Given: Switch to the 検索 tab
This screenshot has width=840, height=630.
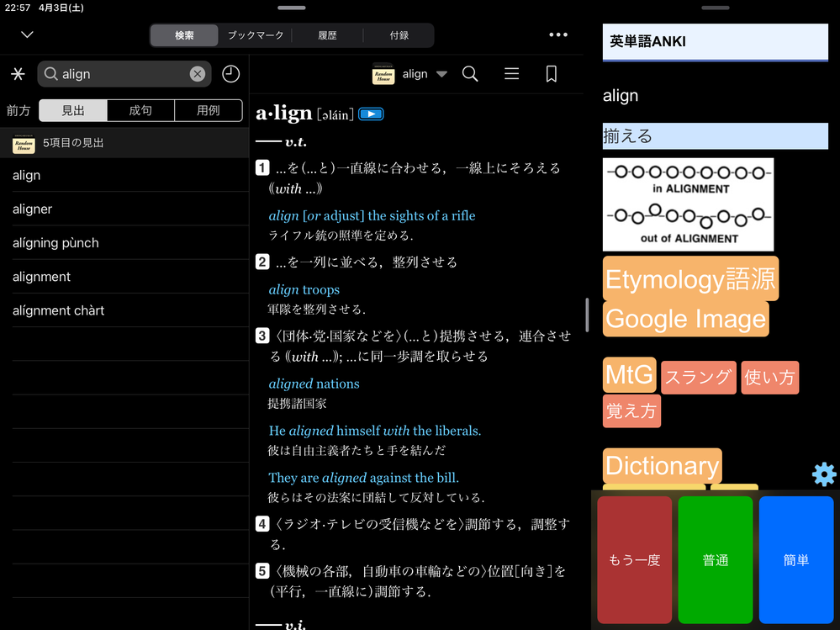Looking at the screenshot, I should point(184,35).
